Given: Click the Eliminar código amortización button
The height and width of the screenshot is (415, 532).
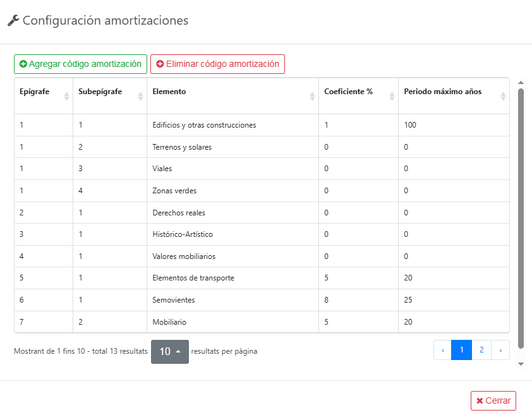Looking at the screenshot, I should point(217,64).
